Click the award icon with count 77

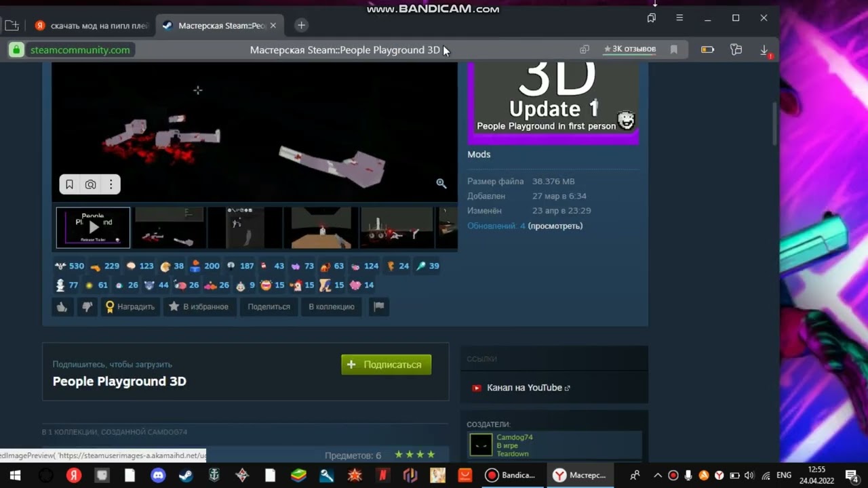(x=66, y=285)
